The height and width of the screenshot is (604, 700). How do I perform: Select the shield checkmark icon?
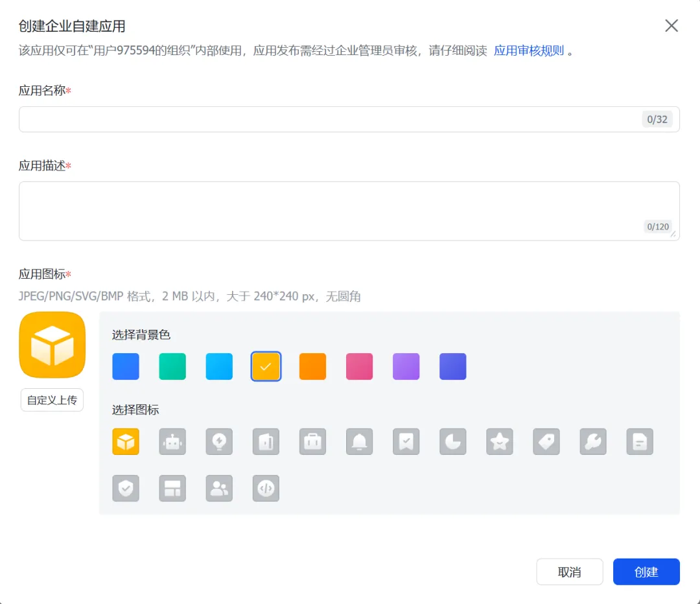[126, 489]
